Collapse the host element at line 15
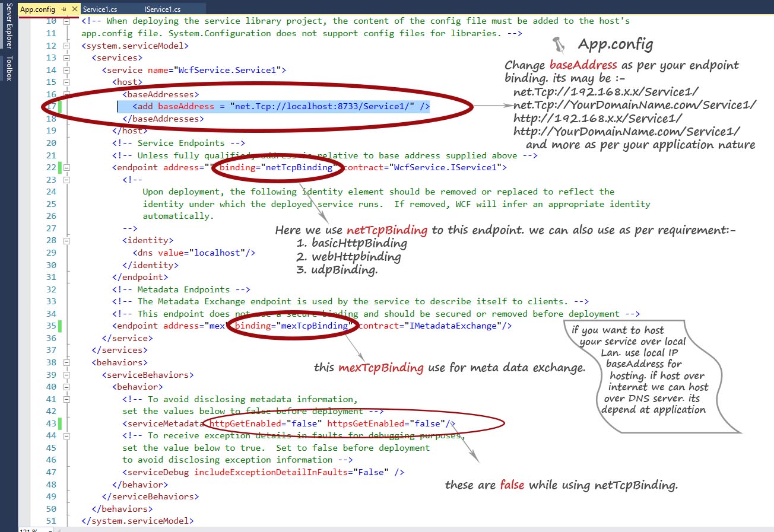The width and height of the screenshot is (774, 532). pyautogui.click(x=67, y=82)
